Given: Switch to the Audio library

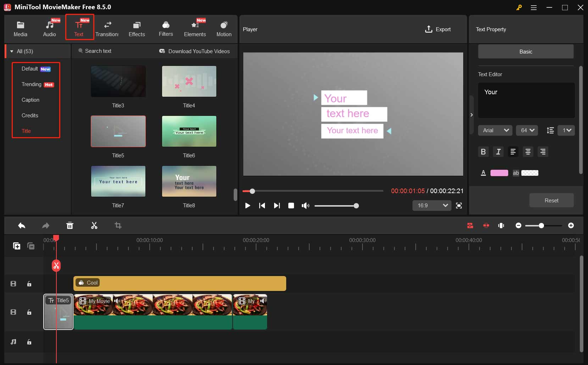Looking at the screenshot, I should [x=49, y=28].
